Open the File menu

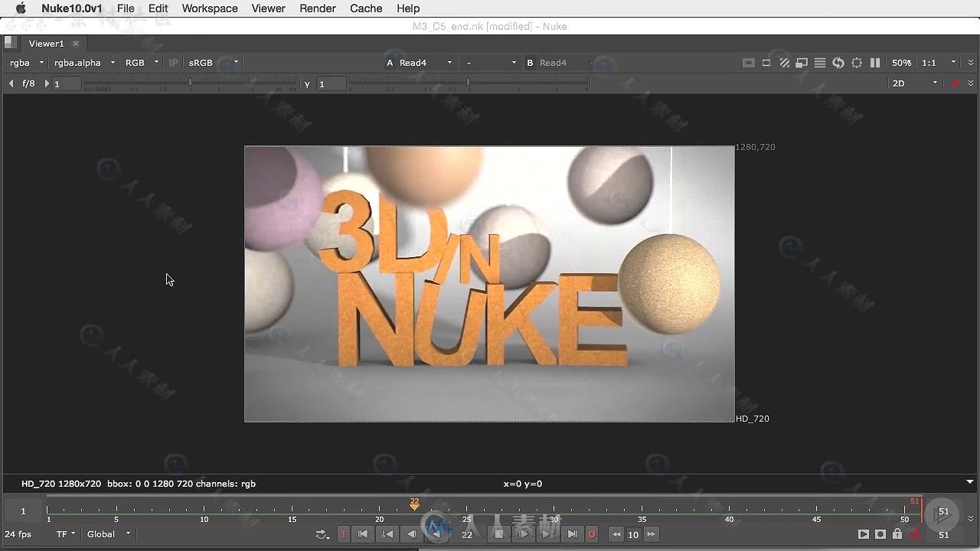pos(126,8)
